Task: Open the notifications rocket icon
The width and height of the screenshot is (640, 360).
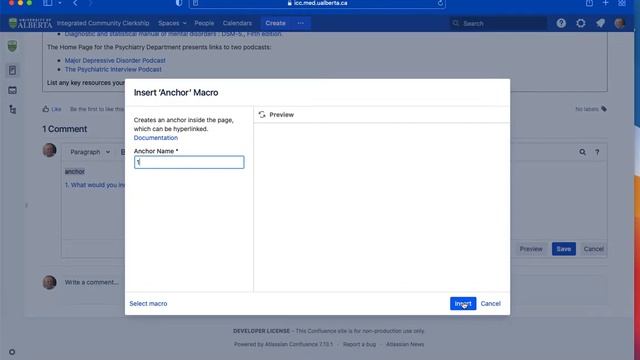Action: coord(600,23)
